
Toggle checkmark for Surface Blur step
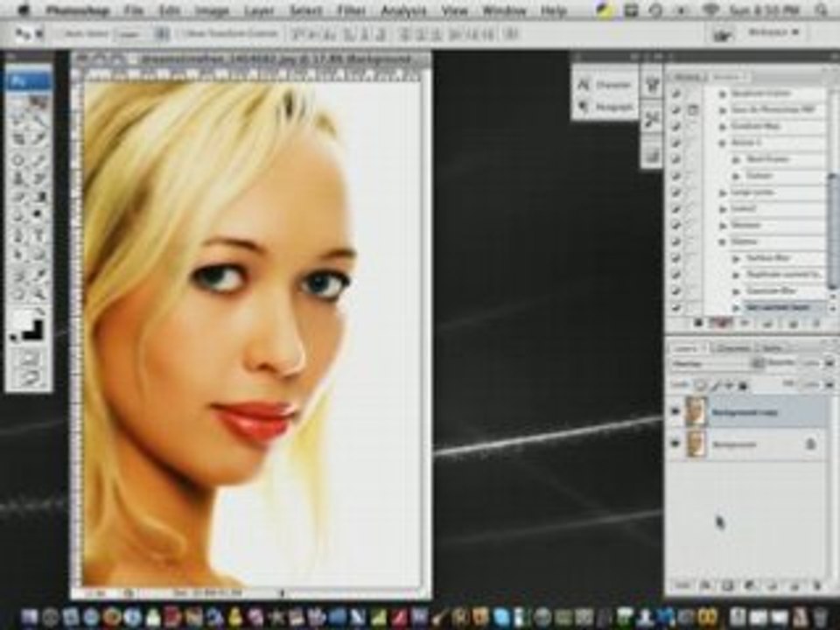pos(676,258)
